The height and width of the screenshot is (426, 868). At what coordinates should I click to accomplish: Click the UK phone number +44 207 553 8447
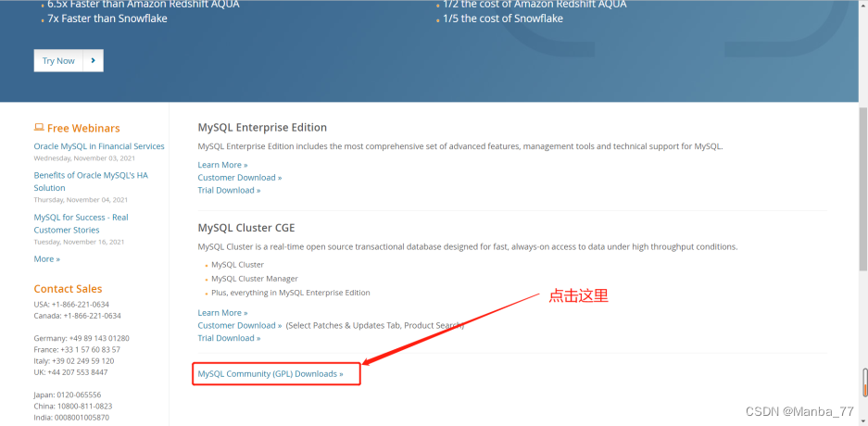pyautogui.click(x=78, y=372)
